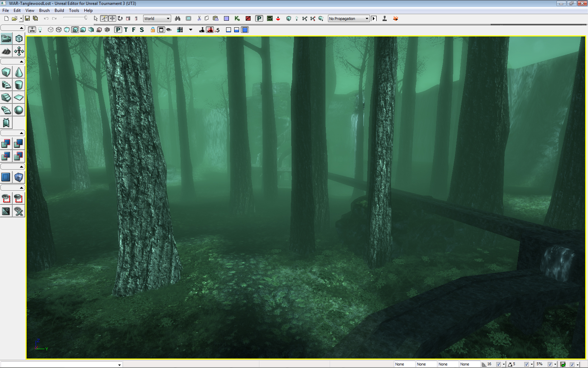Select the Translate widget mode icon

click(x=112, y=19)
